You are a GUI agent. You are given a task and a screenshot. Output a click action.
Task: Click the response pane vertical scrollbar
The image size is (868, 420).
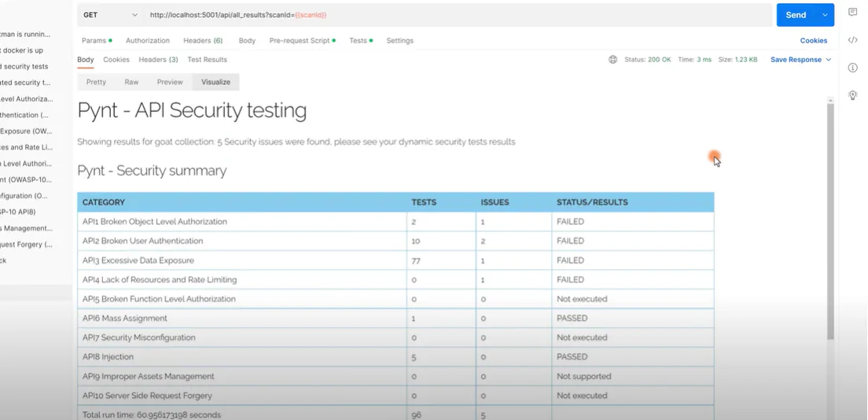coord(830,222)
